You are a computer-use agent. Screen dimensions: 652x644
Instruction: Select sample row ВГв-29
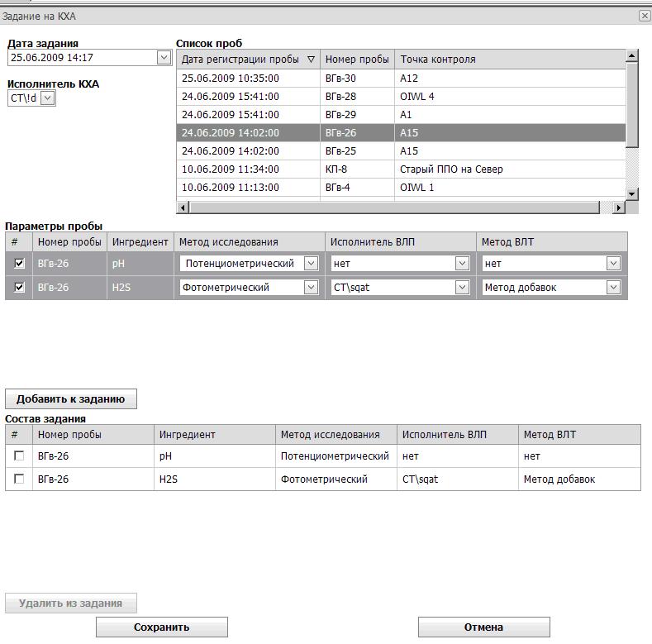(x=401, y=115)
